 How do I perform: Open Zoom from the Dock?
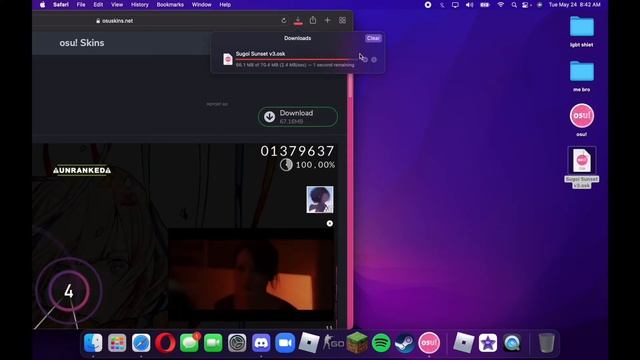point(285,343)
